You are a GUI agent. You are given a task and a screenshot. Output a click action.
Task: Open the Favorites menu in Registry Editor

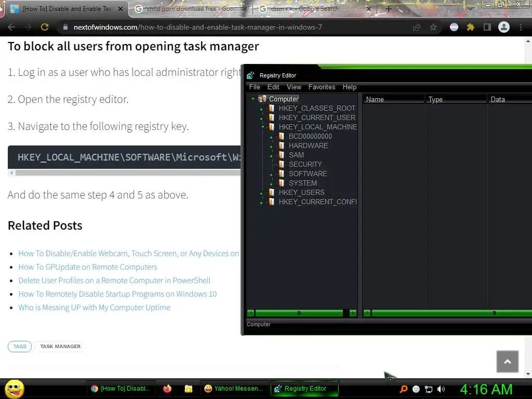322,87
